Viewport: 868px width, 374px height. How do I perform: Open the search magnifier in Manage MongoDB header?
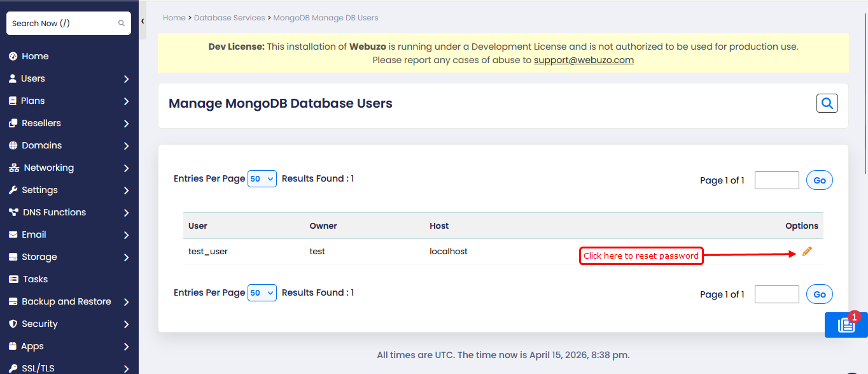tap(827, 103)
